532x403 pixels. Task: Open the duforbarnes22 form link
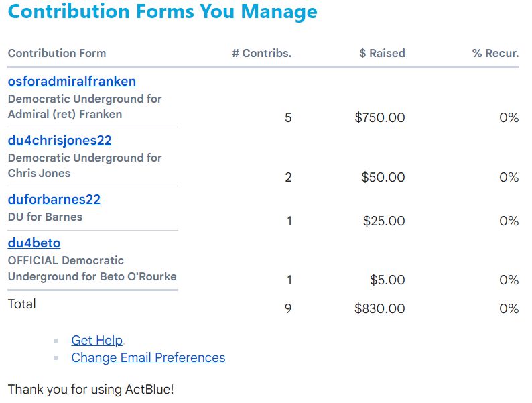(x=54, y=200)
